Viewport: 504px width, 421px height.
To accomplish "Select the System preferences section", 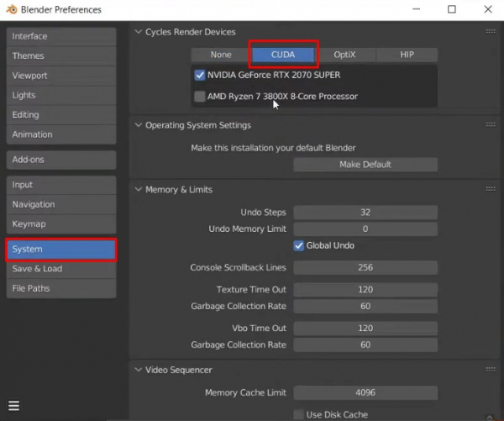I will (x=61, y=250).
